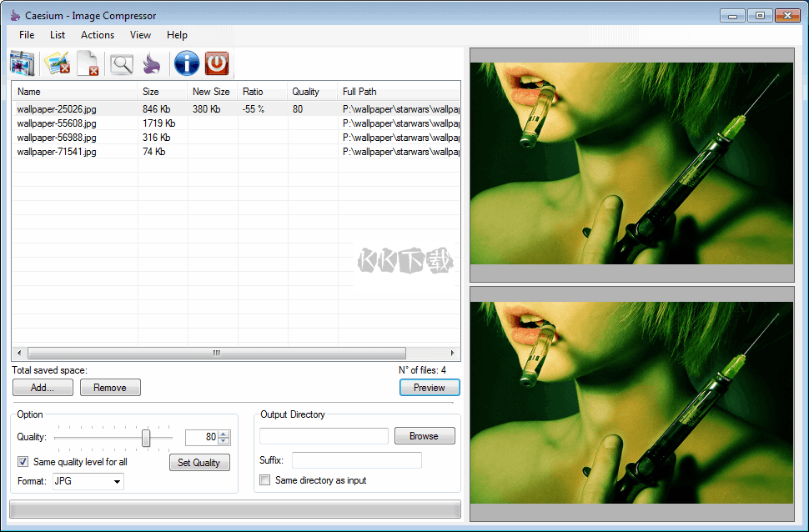Increase quality with the spinner up arrow
Image resolution: width=809 pixels, height=532 pixels.
[224, 434]
